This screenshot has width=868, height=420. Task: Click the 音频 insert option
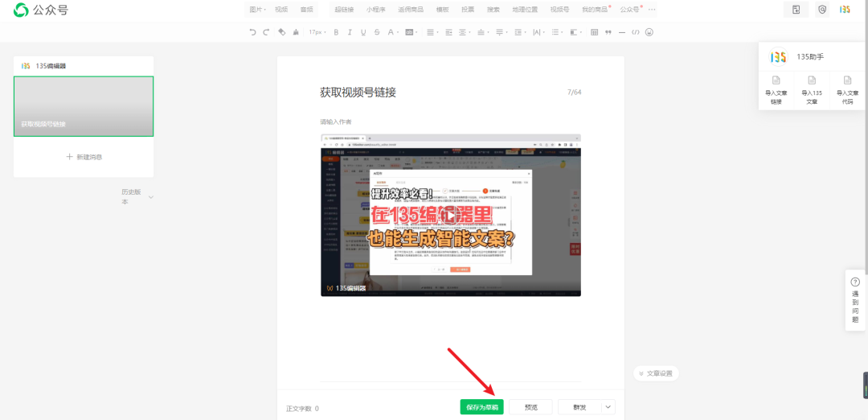(307, 10)
